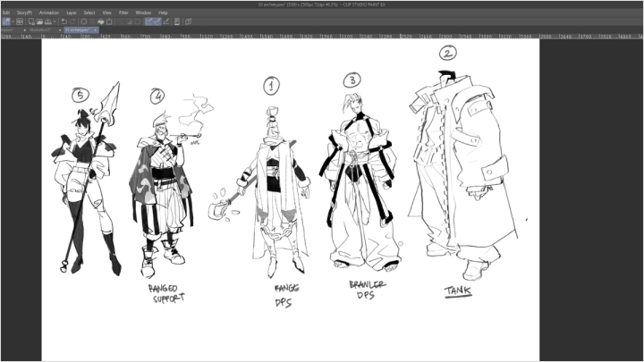
Task: Save the document with Save icon
Action: pos(48,21)
